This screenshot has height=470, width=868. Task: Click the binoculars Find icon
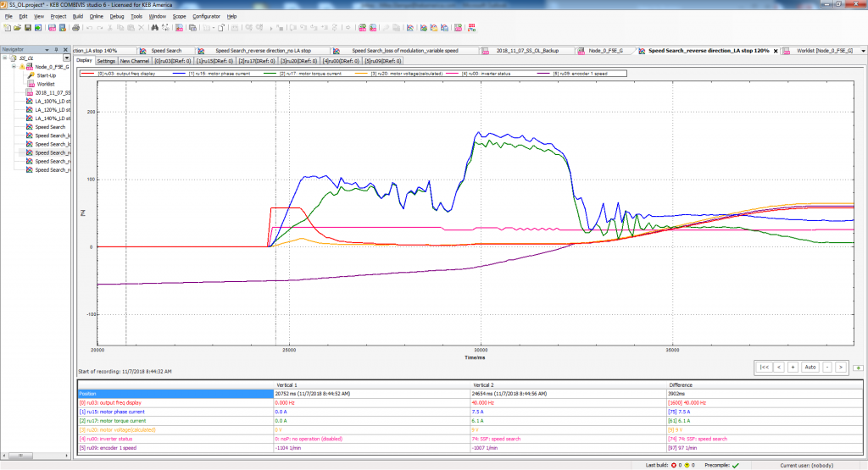point(154,28)
